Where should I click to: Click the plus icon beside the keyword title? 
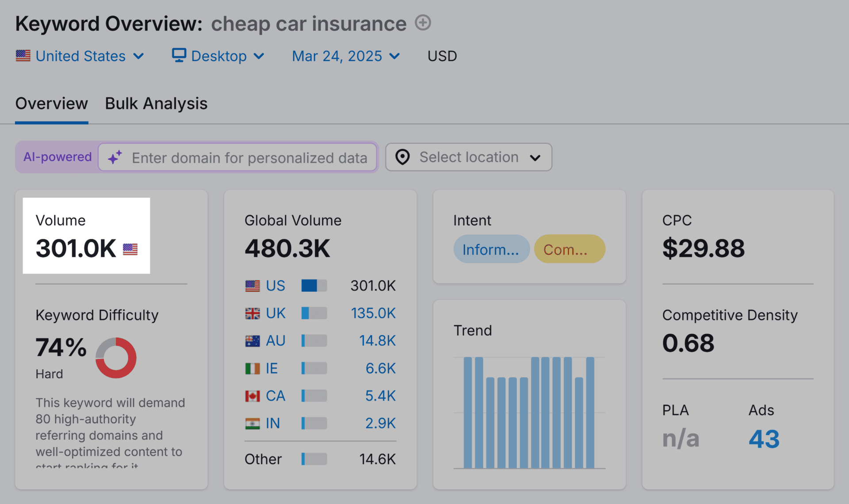tap(423, 23)
